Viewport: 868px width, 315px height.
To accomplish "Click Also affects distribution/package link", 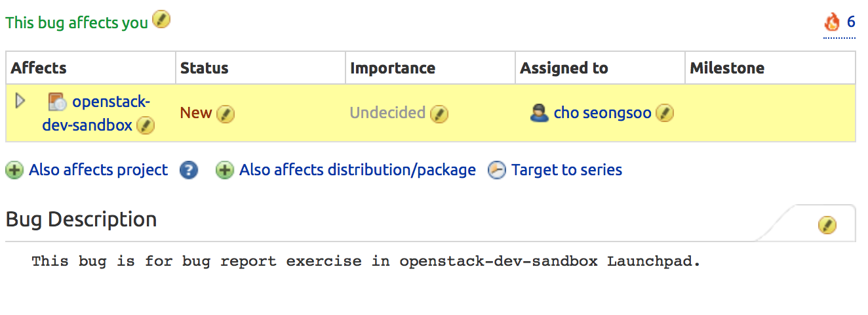I will (x=357, y=170).
